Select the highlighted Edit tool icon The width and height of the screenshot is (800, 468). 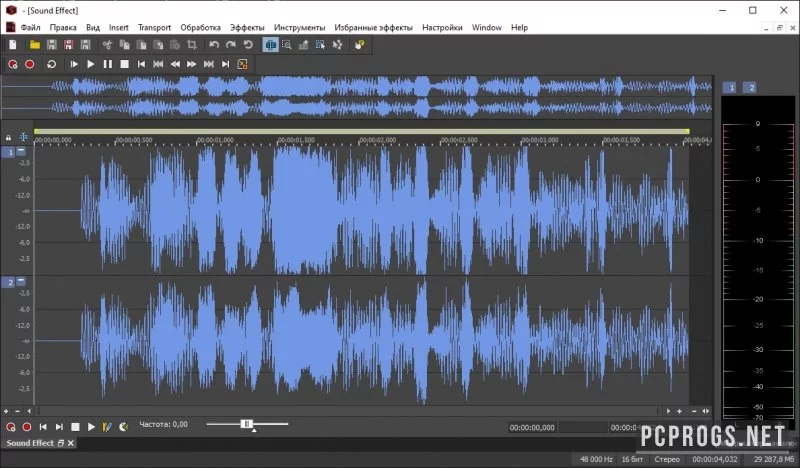tap(270, 45)
